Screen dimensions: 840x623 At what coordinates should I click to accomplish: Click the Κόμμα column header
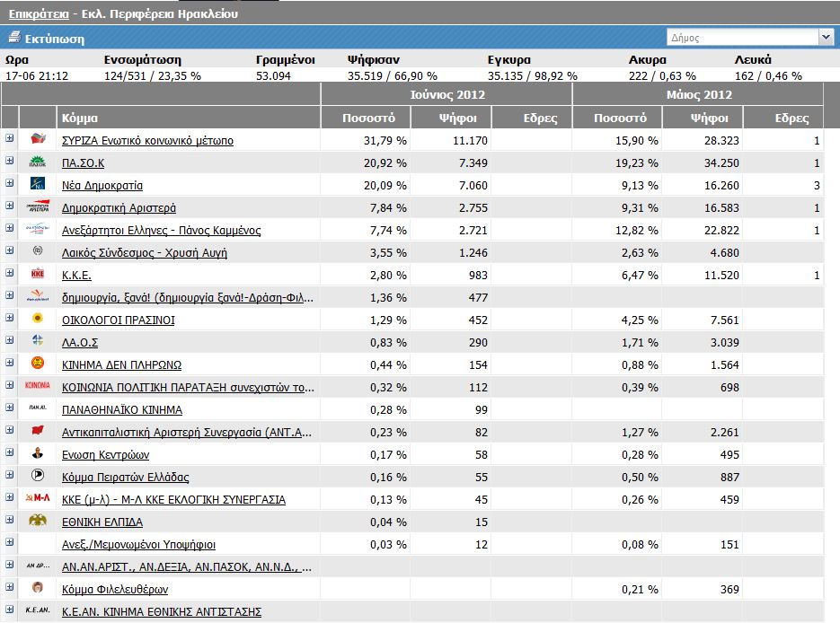coord(80,118)
